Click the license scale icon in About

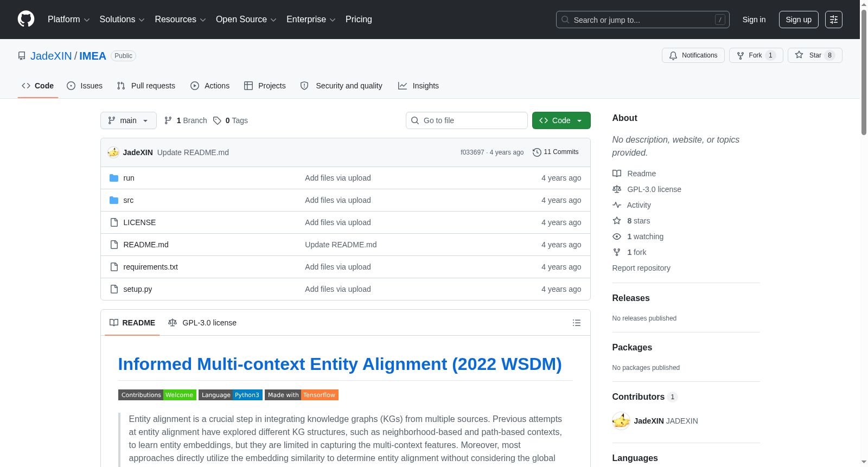pos(617,189)
